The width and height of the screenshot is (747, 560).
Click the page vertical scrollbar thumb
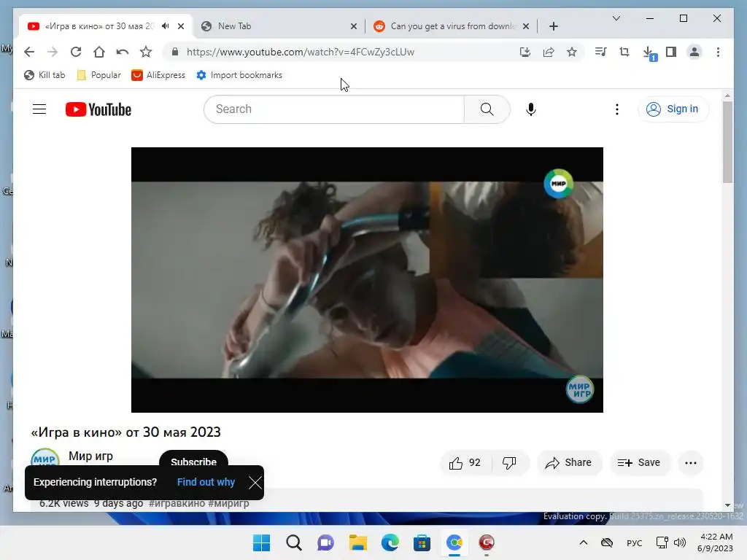pos(727,142)
